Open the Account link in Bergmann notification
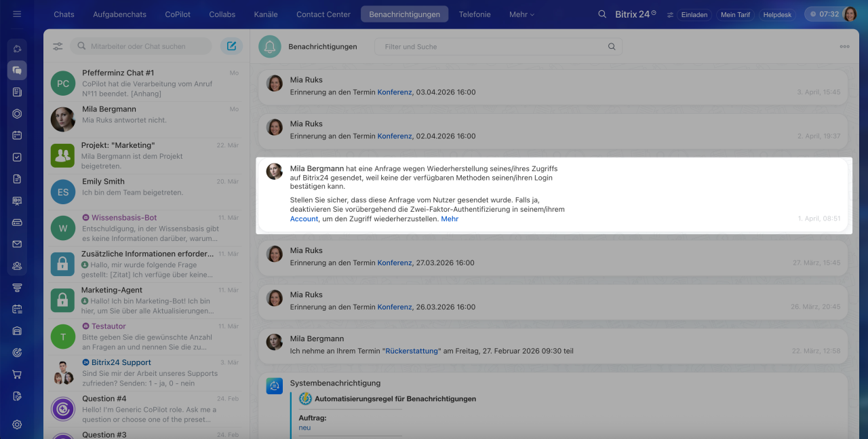 [x=304, y=219]
